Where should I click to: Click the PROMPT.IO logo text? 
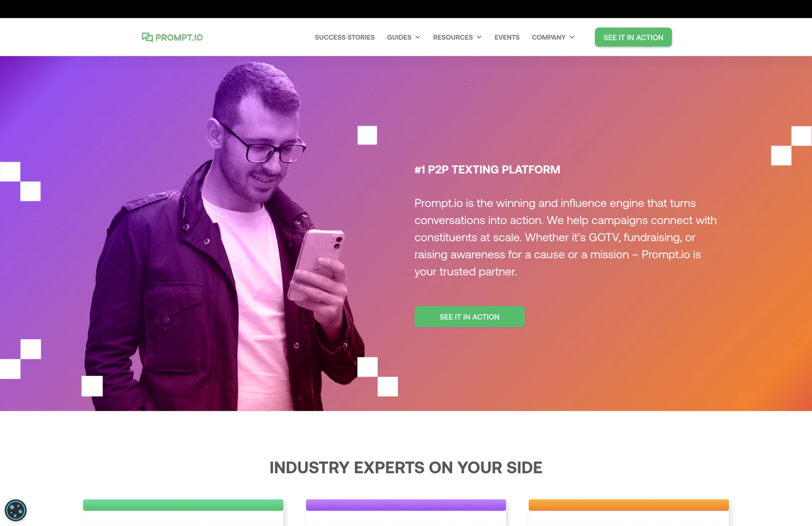179,37
